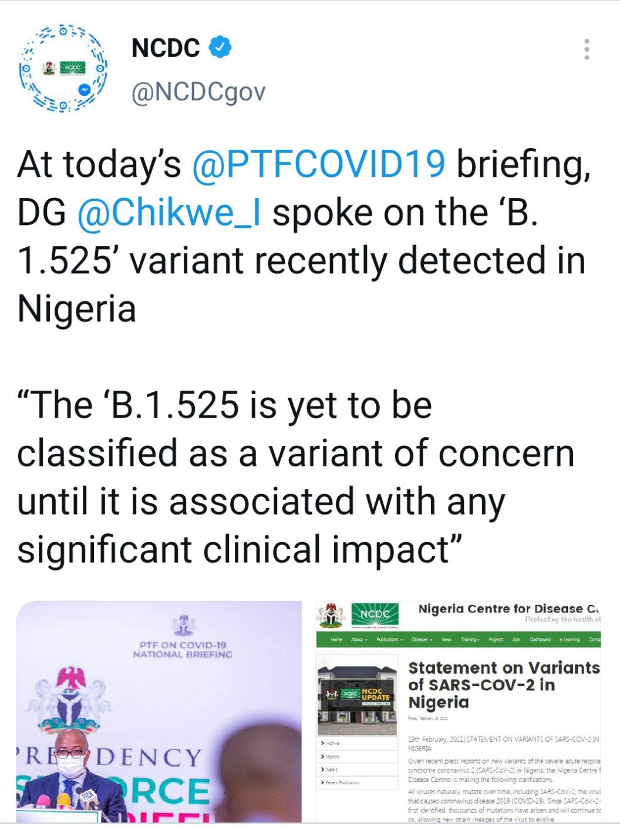Tap the NCDC display name
Image resolution: width=620 pixels, height=840 pixels.
[166, 48]
